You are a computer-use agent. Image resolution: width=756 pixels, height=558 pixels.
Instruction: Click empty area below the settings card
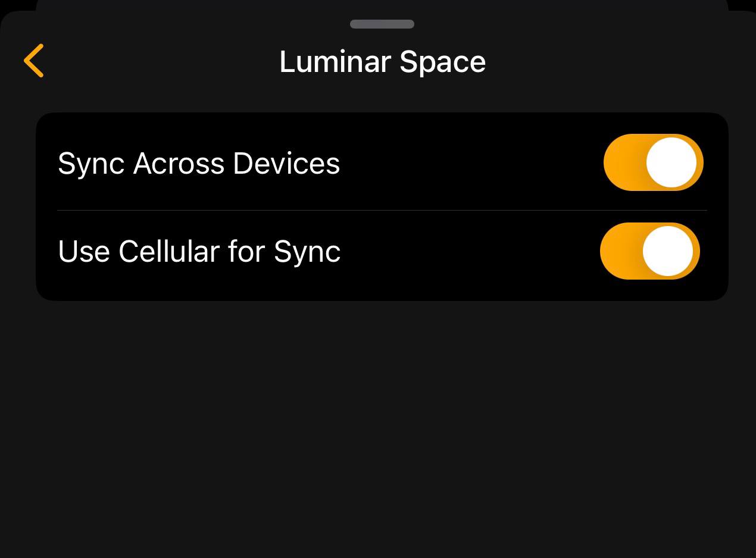(381, 428)
